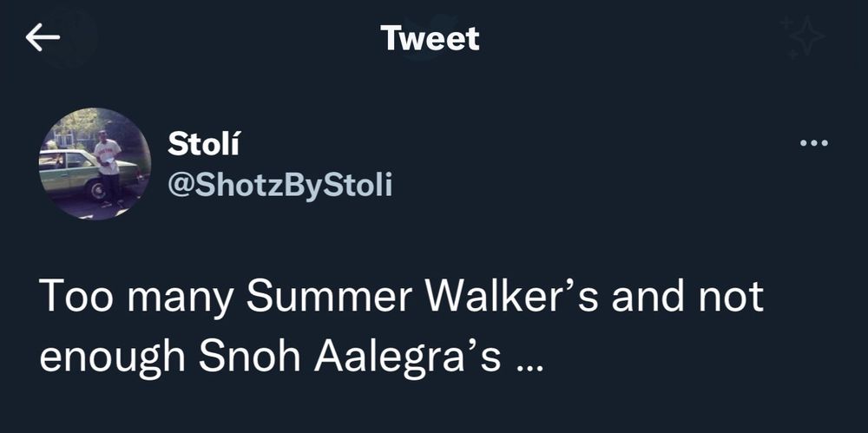Click the standing person in the avatar

pos(108,167)
